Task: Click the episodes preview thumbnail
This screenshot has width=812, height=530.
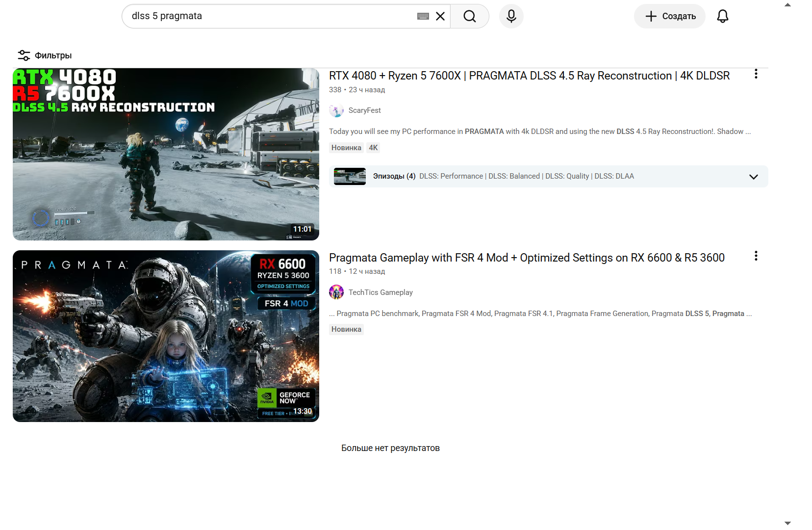Action: click(350, 176)
